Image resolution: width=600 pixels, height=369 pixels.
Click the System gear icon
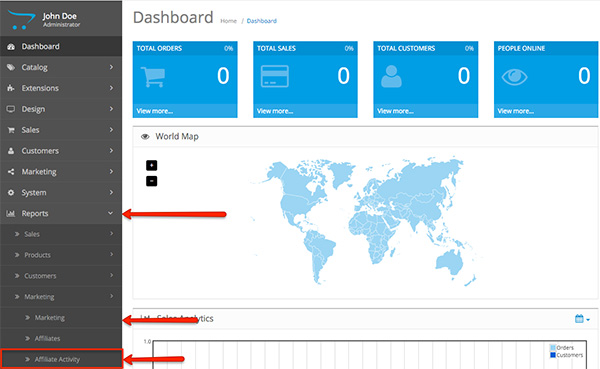coord(11,193)
